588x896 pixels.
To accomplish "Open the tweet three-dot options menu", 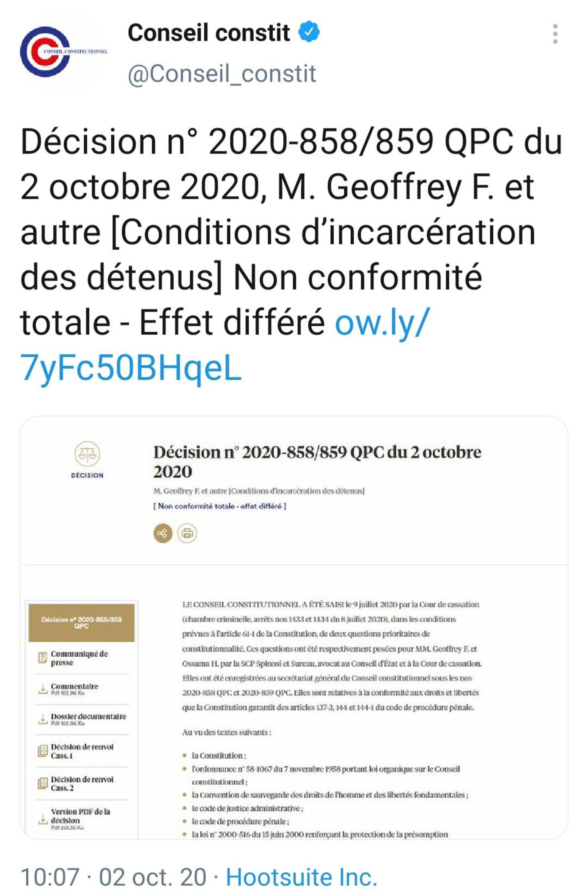I will coord(555,34).
